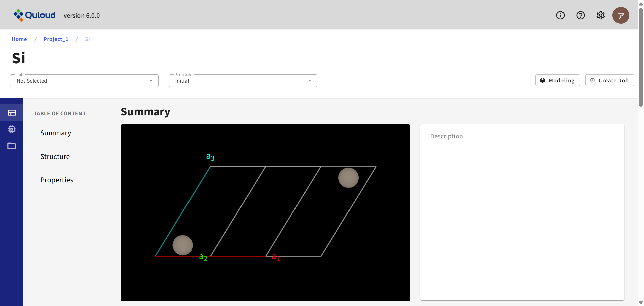Expand the Structure dropdown

[243, 81]
